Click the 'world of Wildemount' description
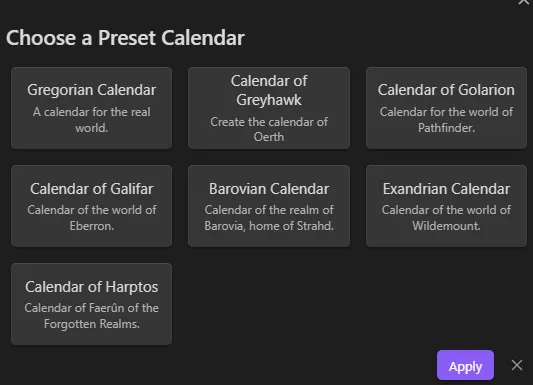The width and height of the screenshot is (533, 385). (446, 218)
